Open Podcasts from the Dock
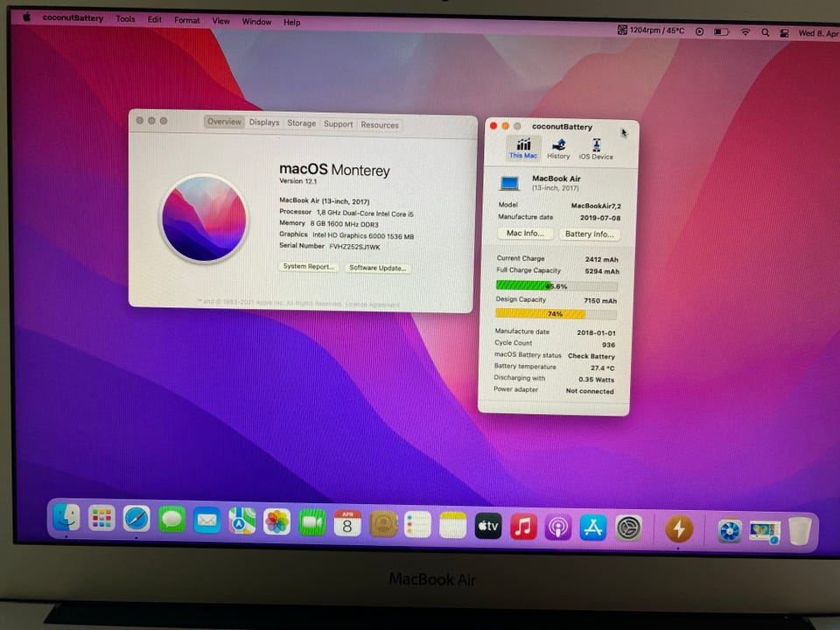Screen dimensions: 840x630 [558, 528]
